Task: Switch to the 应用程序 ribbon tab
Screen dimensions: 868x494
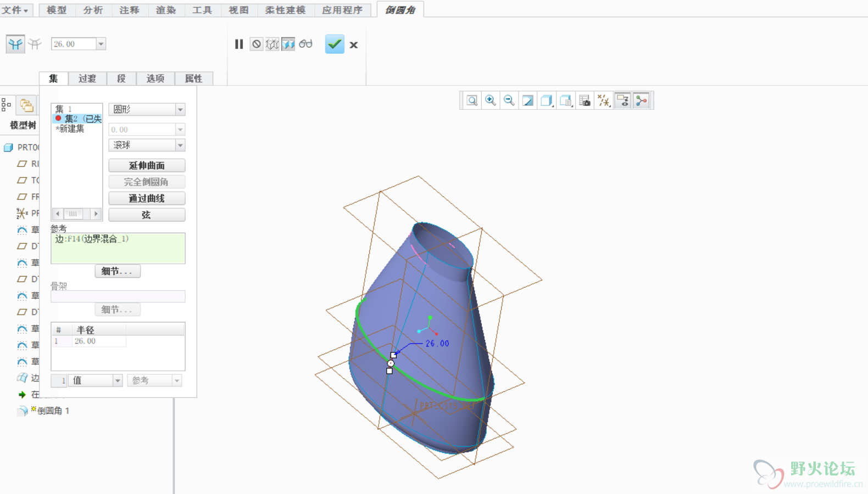Action: [x=342, y=10]
